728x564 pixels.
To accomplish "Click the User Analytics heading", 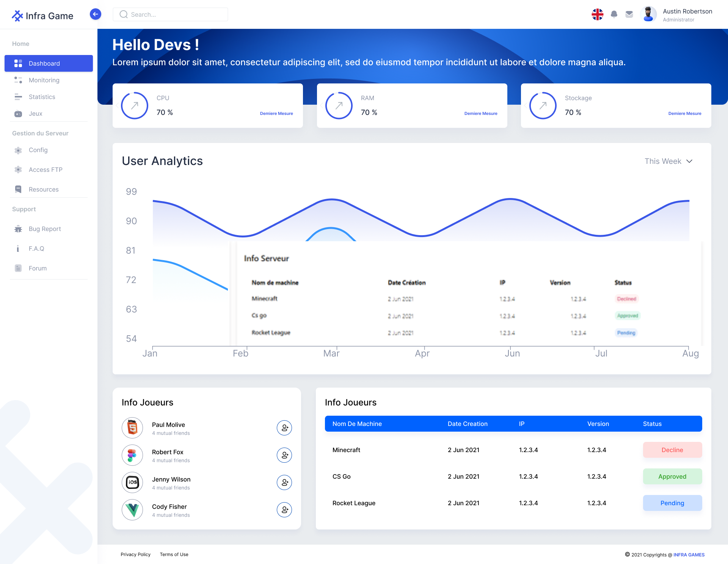I will 162,161.
